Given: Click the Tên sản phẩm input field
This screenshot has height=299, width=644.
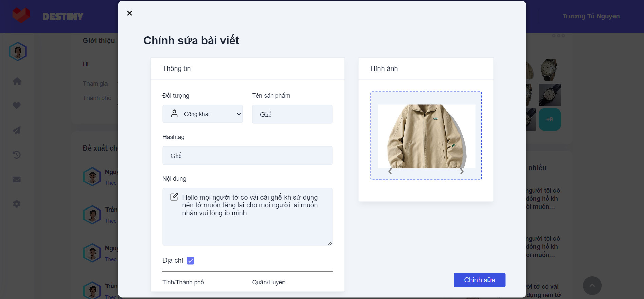Looking at the screenshot, I should point(292,114).
